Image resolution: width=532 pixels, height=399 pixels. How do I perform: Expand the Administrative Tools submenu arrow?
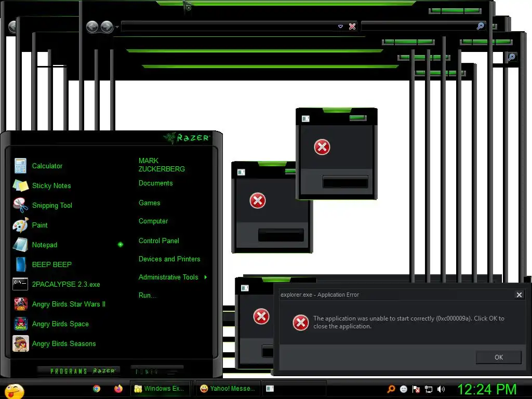pyautogui.click(x=206, y=277)
